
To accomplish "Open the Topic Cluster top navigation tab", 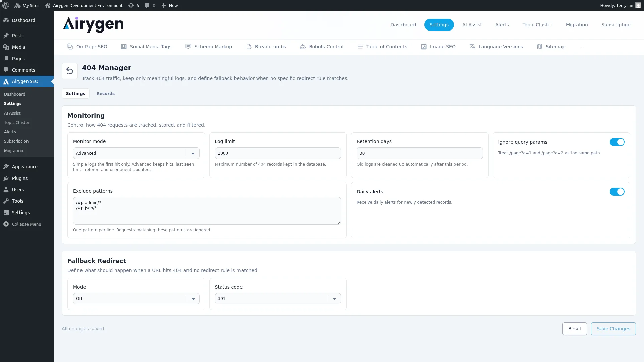I will tap(537, 25).
